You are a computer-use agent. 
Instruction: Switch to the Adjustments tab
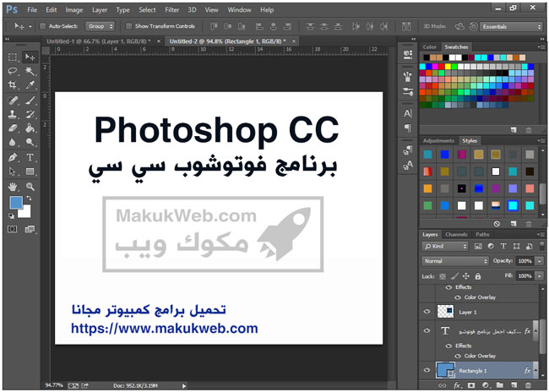point(438,140)
